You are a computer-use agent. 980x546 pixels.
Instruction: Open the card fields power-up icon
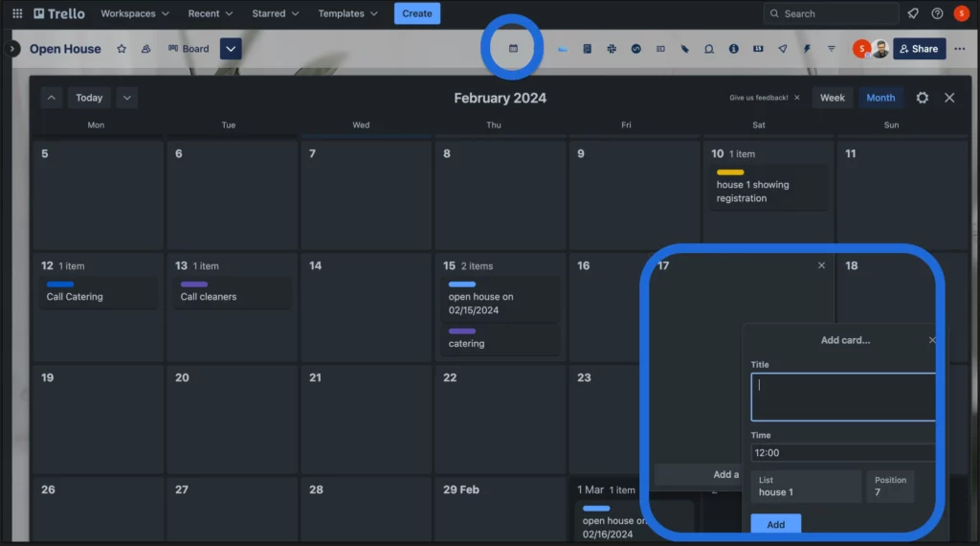pyautogui.click(x=660, y=49)
